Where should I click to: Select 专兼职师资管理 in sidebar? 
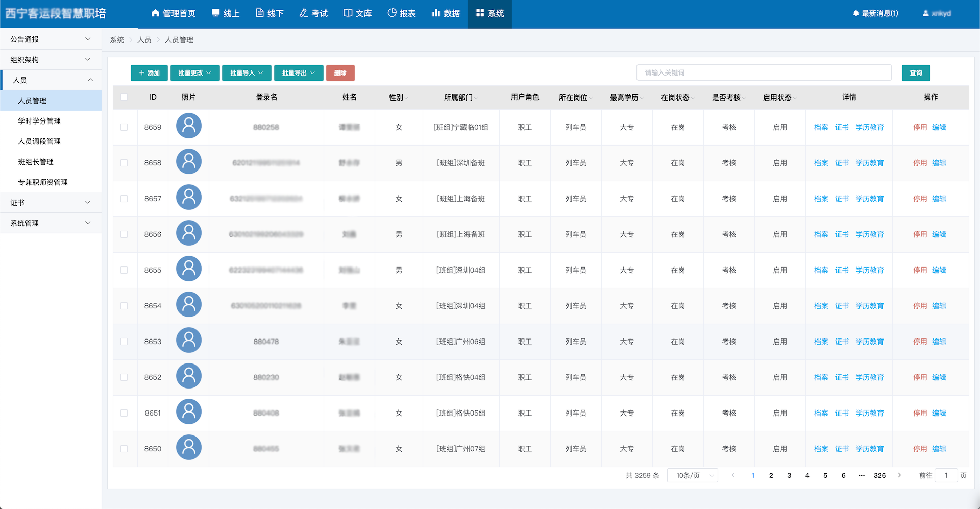point(43,182)
